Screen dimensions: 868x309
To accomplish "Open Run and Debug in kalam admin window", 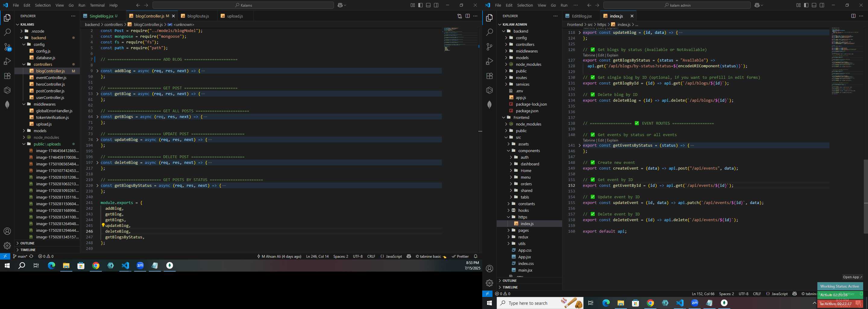I will pyautogui.click(x=489, y=61).
